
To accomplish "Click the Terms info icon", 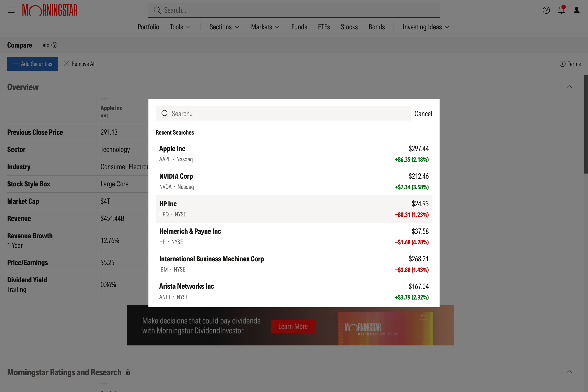I will coord(562,64).
